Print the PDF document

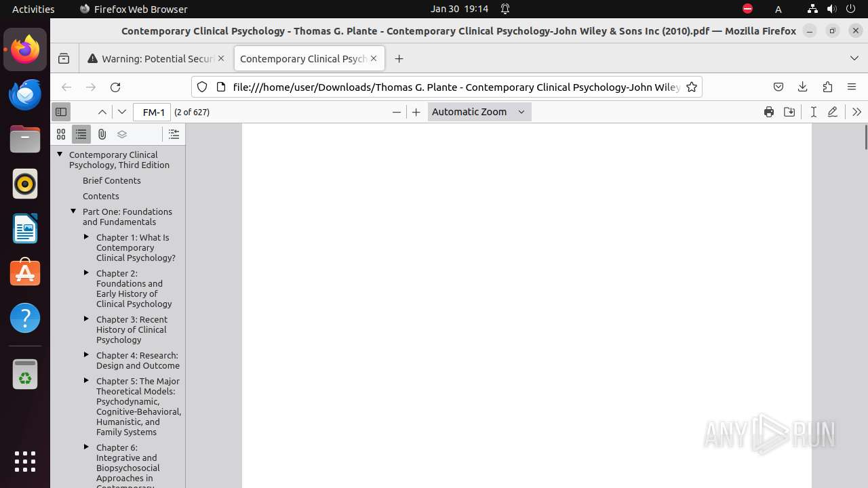(x=769, y=112)
